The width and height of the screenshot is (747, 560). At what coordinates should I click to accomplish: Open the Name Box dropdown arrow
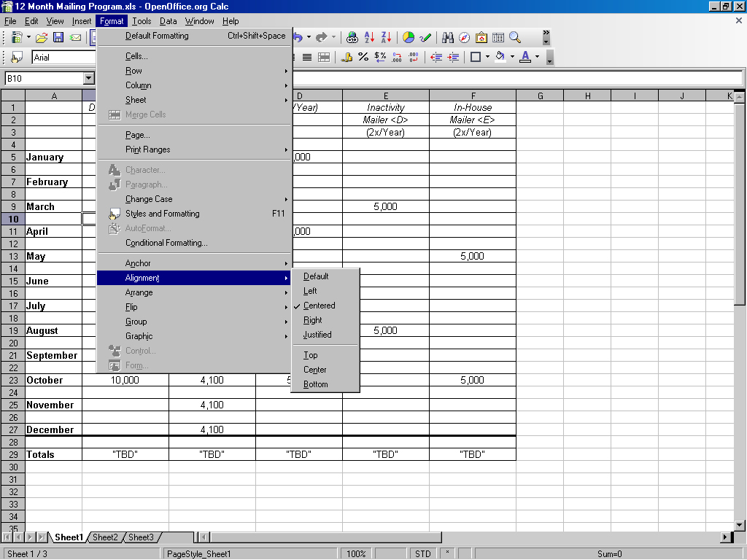click(89, 79)
